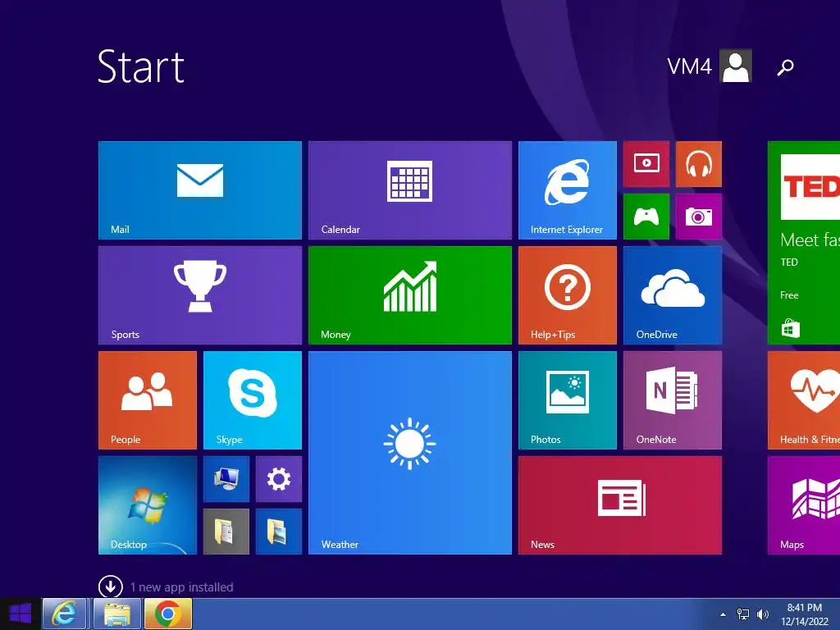Open Internet Explorer from the taskbar
The width and height of the screenshot is (840, 630).
pyautogui.click(x=64, y=614)
